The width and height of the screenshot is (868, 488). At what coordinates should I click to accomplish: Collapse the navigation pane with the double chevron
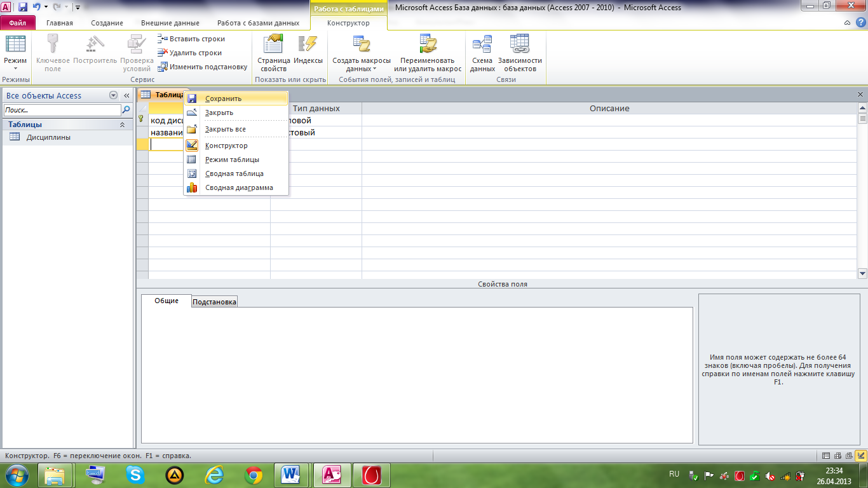126,95
